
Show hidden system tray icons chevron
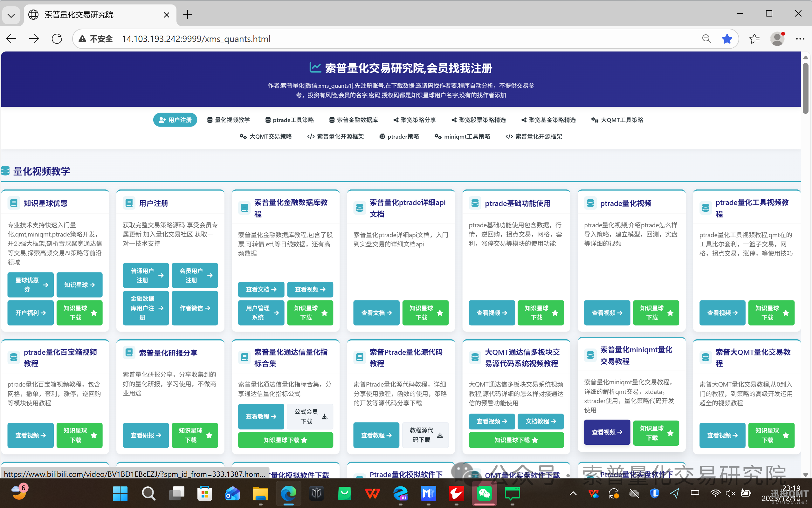[x=573, y=494]
